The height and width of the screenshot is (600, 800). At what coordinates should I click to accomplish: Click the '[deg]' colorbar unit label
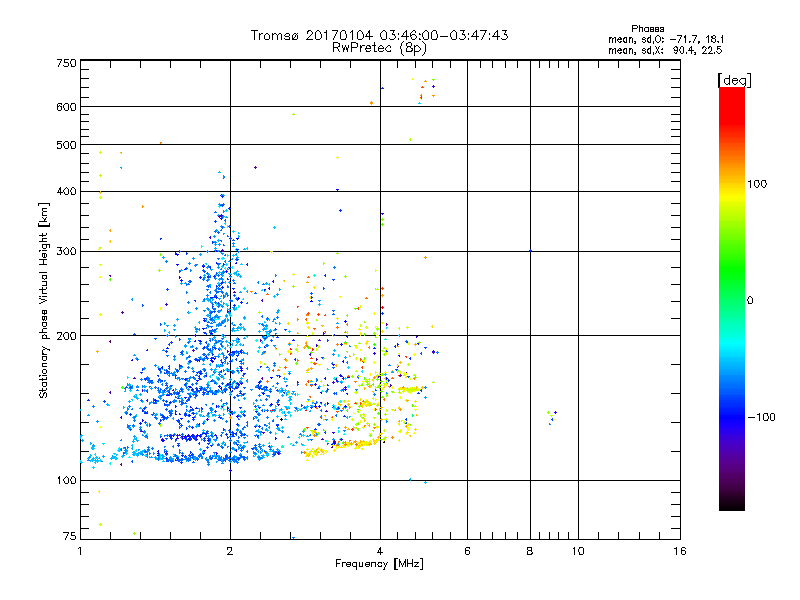tap(734, 80)
